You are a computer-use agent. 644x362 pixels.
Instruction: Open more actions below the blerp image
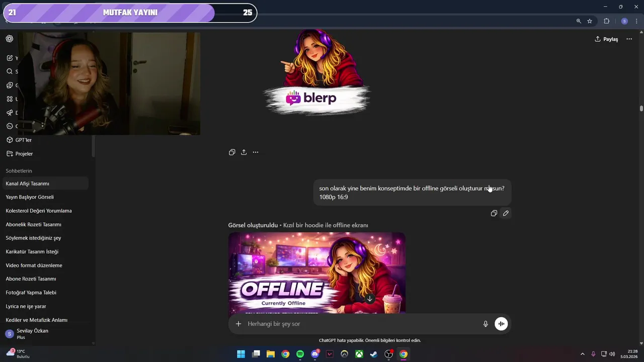256,152
